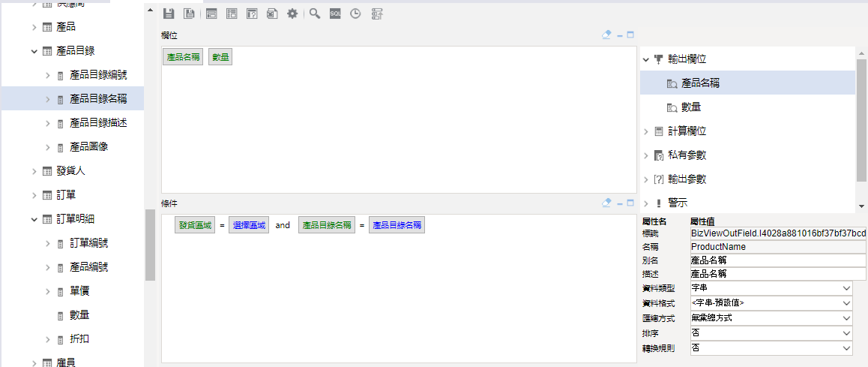Click the magnifying glass preview icon

point(315,14)
